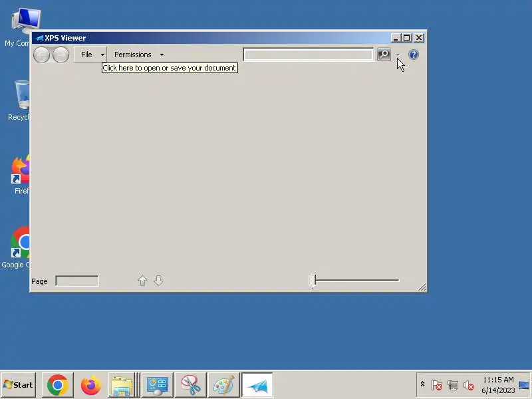Open the Permissions menu
The image size is (532, 399).
[132, 55]
